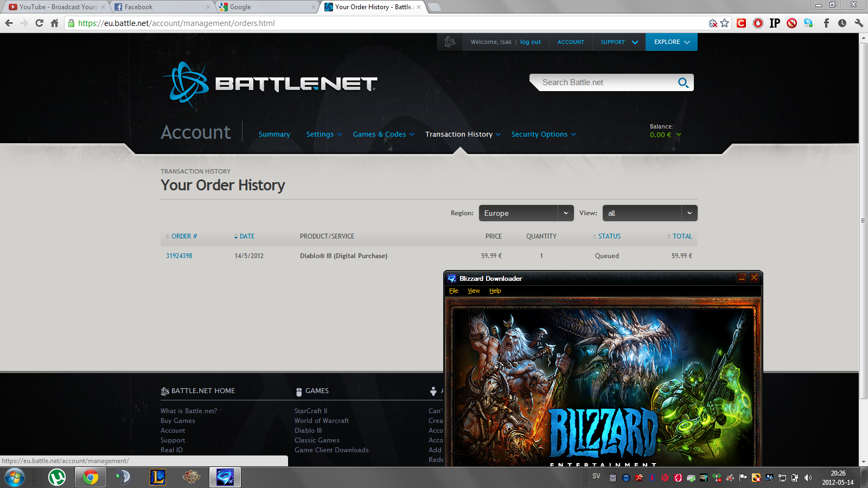Open Help menu in Blizzard Downloader
868x488 pixels.
495,291
